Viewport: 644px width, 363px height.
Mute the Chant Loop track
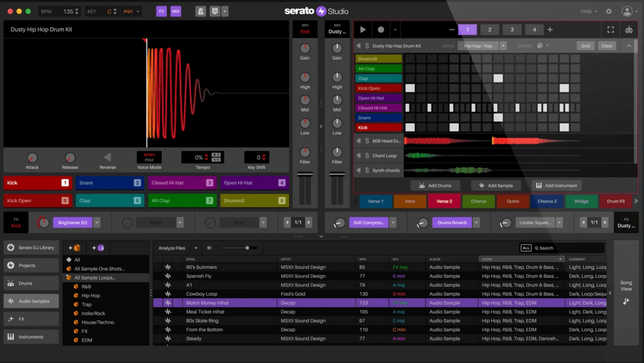click(x=359, y=156)
